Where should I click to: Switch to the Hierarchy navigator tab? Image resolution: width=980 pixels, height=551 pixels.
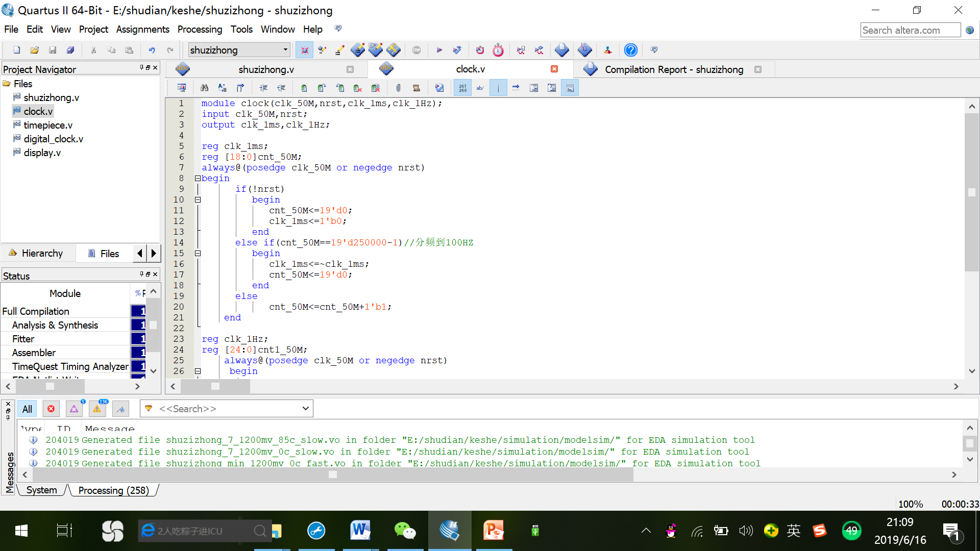tap(42, 253)
